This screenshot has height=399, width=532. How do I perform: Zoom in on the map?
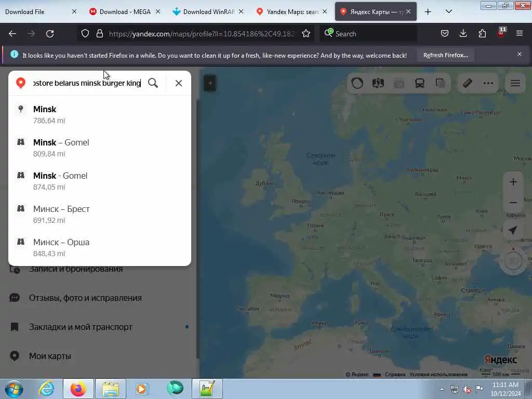point(513,182)
